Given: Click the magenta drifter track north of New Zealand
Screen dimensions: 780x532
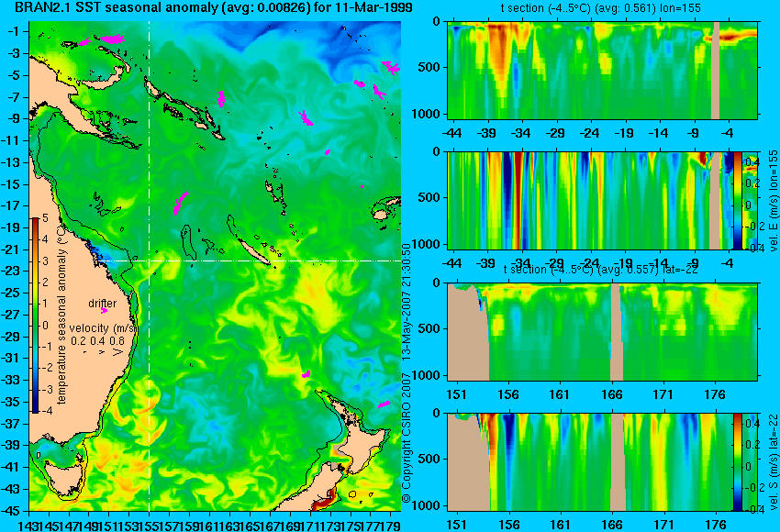Looking at the screenshot, I should [x=306, y=373].
